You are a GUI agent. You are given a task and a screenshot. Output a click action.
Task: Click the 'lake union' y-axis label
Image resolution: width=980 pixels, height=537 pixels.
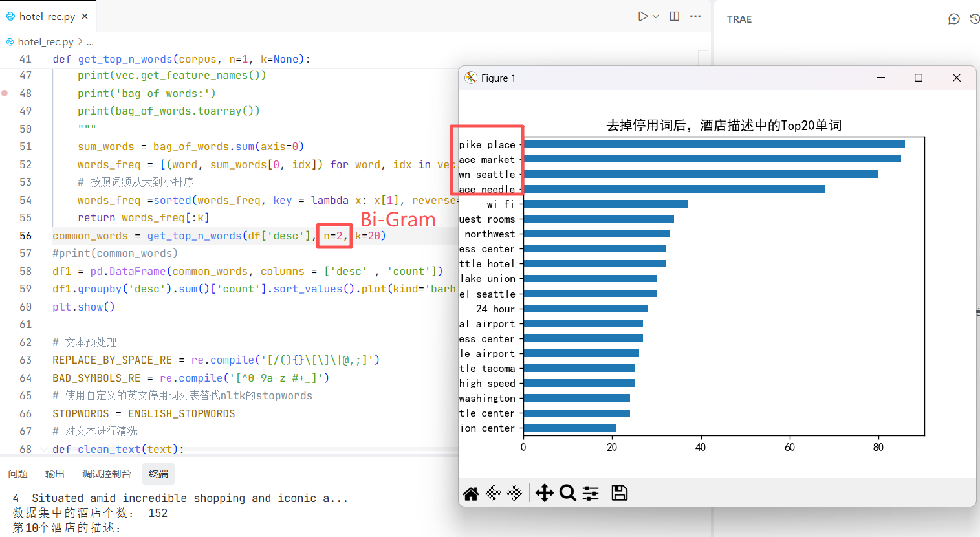(488, 278)
